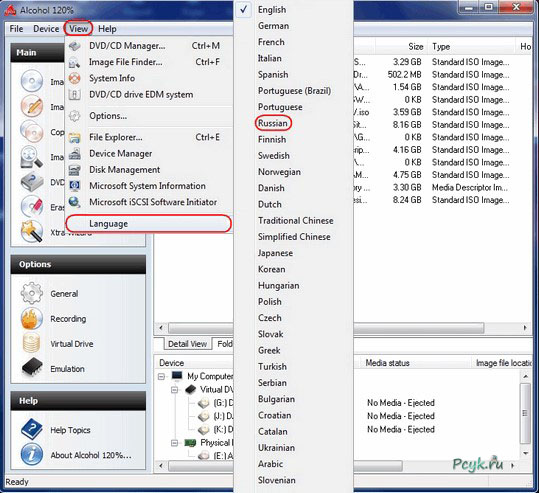Select Simplified Chinese language
Image resolution: width=539 pixels, height=493 pixels.
(x=294, y=237)
